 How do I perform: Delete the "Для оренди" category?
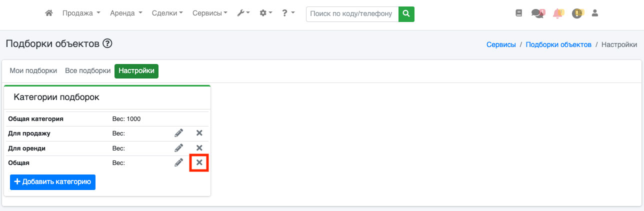pos(199,148)
